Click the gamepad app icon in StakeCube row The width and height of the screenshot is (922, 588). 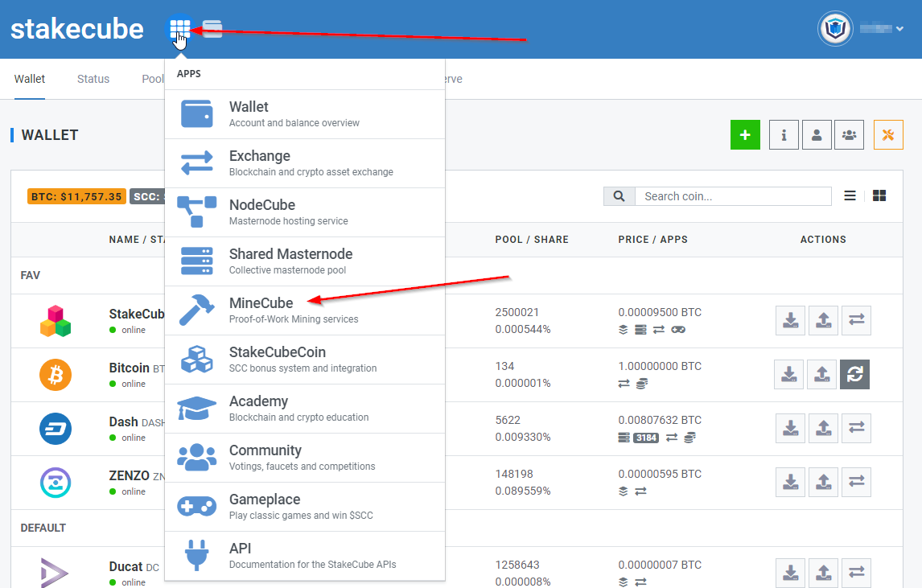678,330
